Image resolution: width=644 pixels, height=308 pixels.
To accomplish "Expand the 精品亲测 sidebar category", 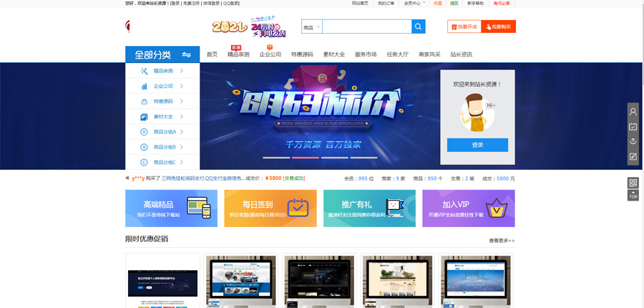I will point(162,71).
